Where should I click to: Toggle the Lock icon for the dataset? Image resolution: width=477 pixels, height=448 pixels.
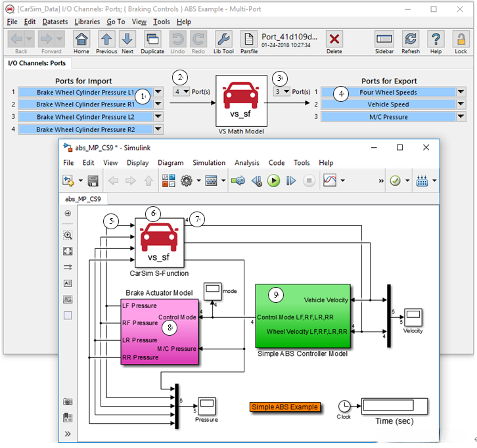point(461,39)
